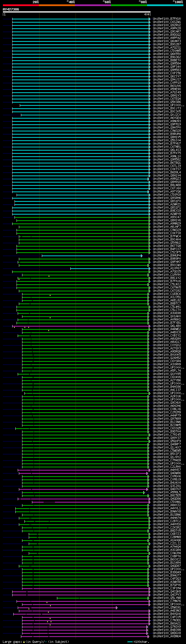Viewport: 186px width, 644px height.
Task: Open the UniRef100_C6TG92 hit
Action: coord(167,291)
